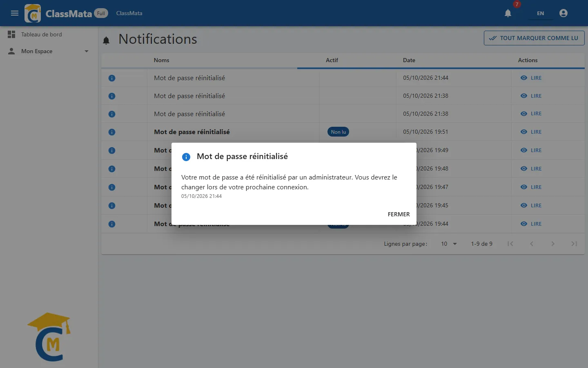Image resolution: width=588 pixels, height=368 pixels.
Task: Click the date 05/10/2026 21:44 in the table
Action: (425, 78)
